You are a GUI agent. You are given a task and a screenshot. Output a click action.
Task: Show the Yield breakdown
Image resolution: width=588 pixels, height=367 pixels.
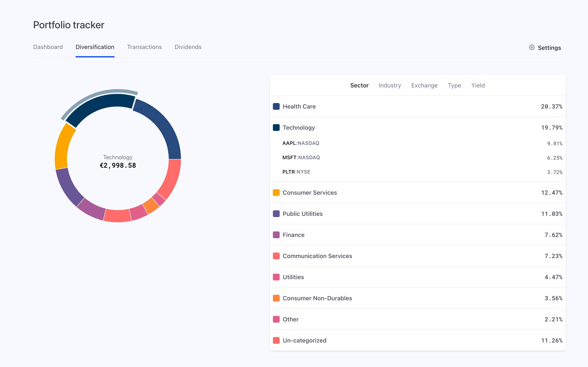pos(478,86)
